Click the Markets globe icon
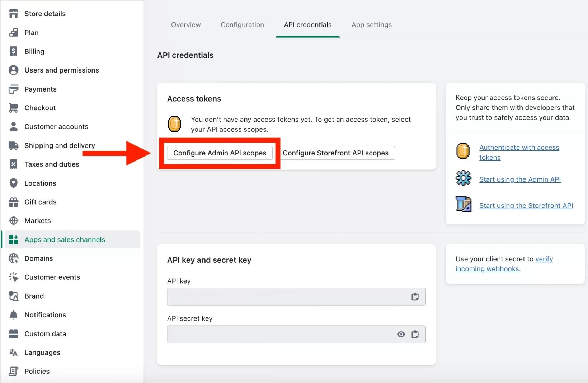Image resolution: width=588 pixels, height=383 pixels. [x=13, y=221]
